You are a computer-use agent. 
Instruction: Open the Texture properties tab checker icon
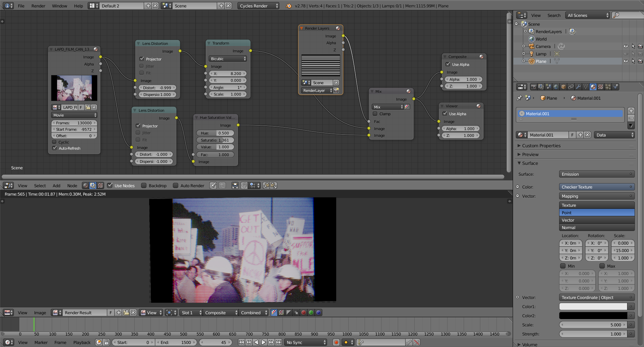click(x=600, y=87)
